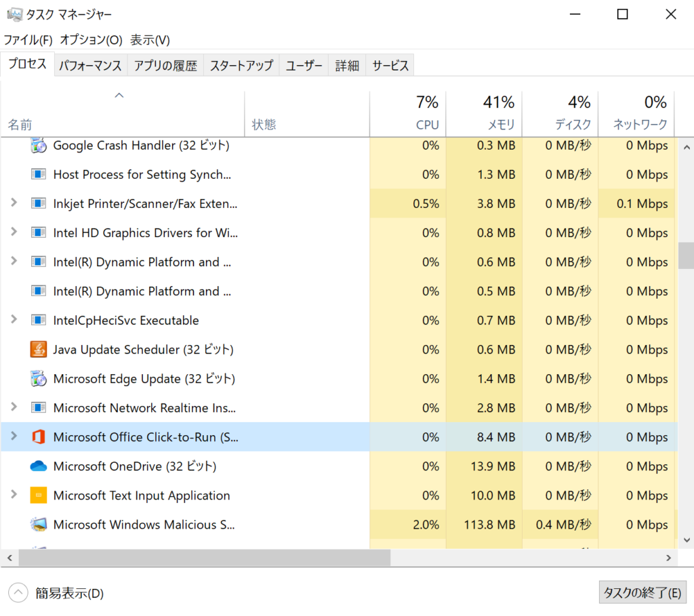694x616 pixels.
Task: Click the Task Manager title bar icon
Action: point(15,15)
